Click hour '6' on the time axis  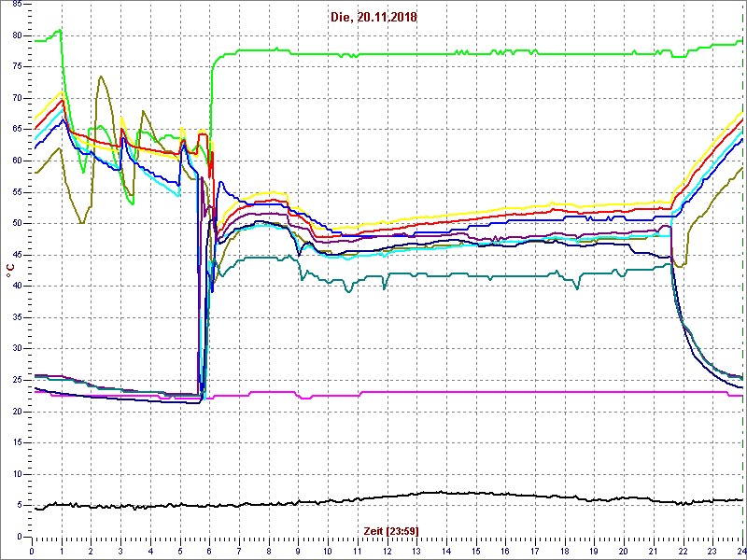click(x=209, y=549)
